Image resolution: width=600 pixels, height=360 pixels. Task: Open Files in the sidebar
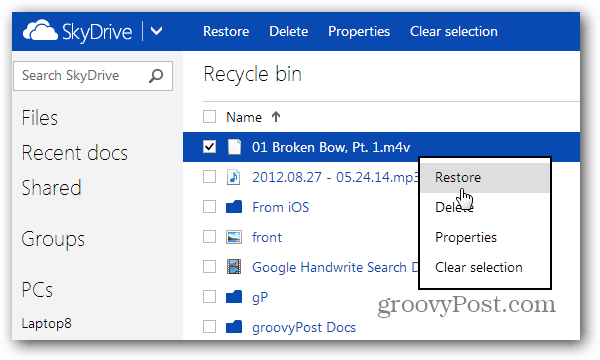40,118
